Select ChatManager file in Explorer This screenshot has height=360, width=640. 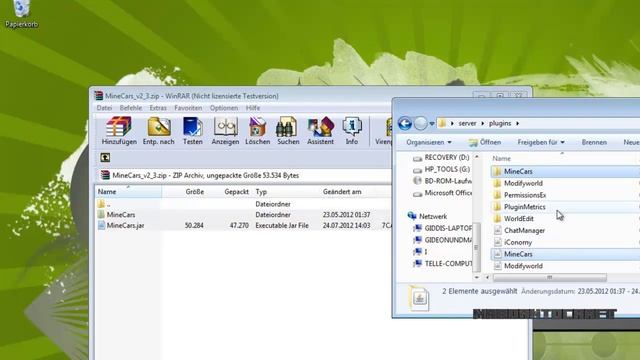(x=565, y=231)
